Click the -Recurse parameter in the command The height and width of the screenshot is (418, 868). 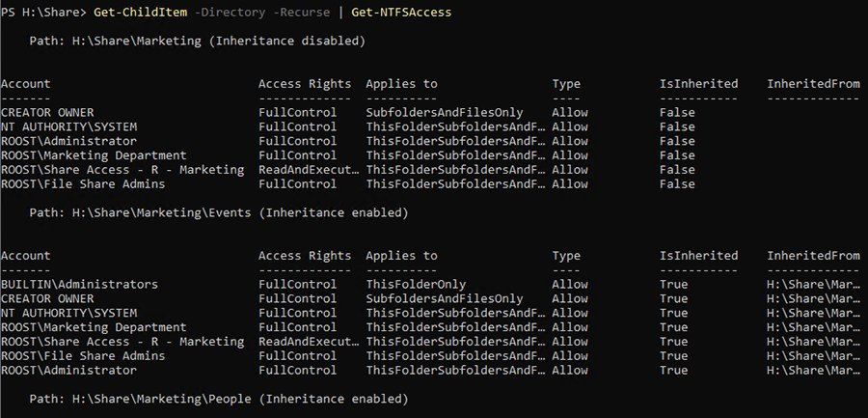pyautogui.click(x=302, y=13)
